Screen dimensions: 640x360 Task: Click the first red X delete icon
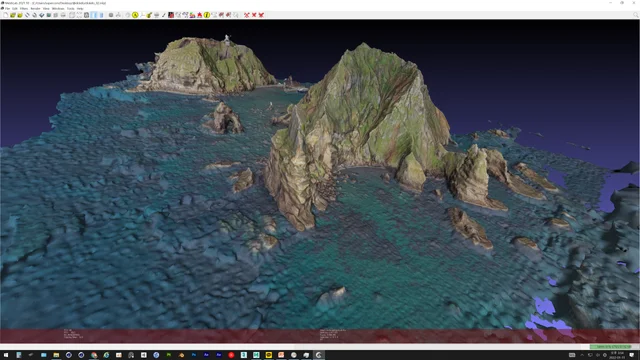click(247, 15)
